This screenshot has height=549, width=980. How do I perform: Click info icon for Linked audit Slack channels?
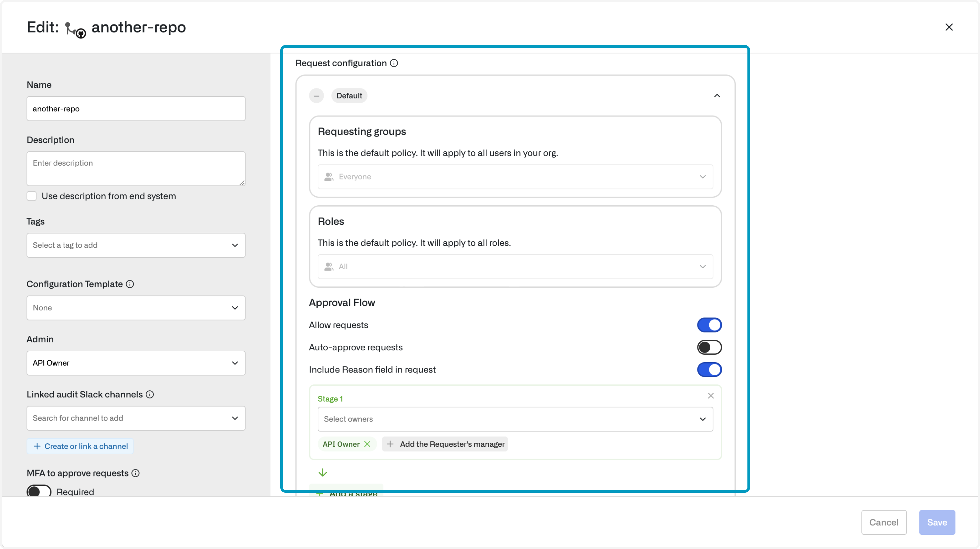click(150, 394)
